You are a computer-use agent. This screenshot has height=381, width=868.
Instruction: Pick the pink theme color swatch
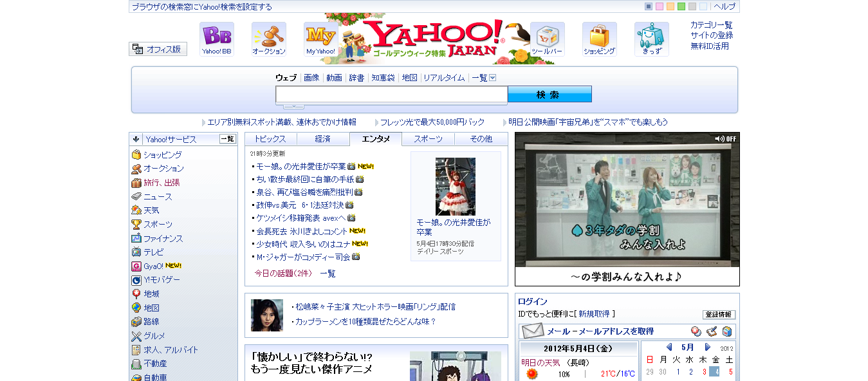tap(660, 6)
